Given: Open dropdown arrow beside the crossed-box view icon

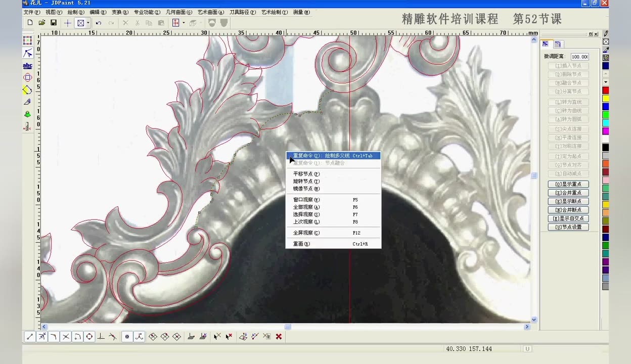Looking at the screenshot, I should [x=88, y=23].
